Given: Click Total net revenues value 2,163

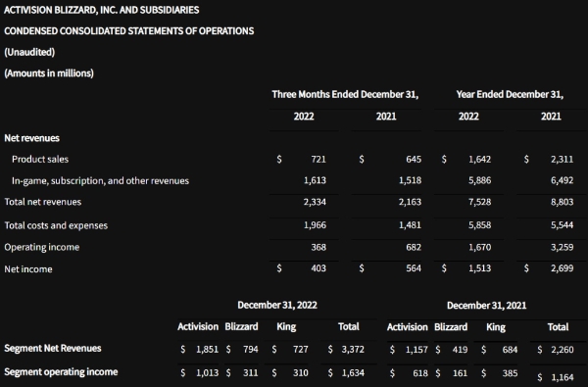Looking at the screenshot, I should tap(410, 202).
